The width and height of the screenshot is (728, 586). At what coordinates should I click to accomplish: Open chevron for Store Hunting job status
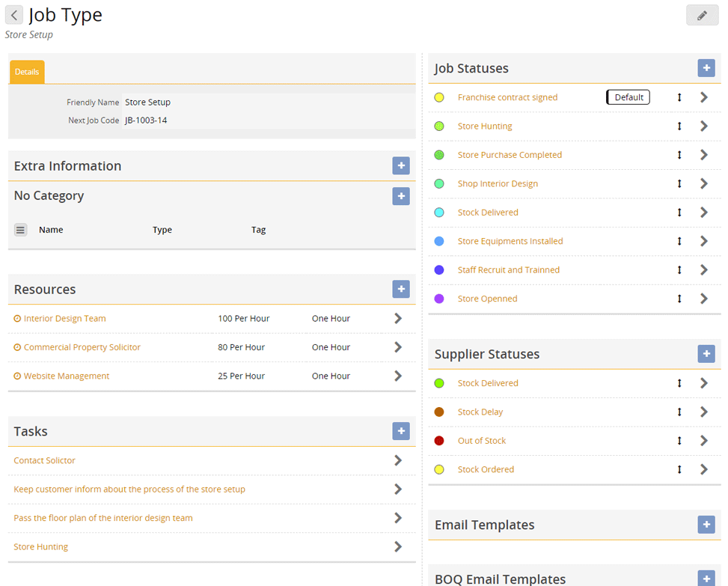point(704,126)
